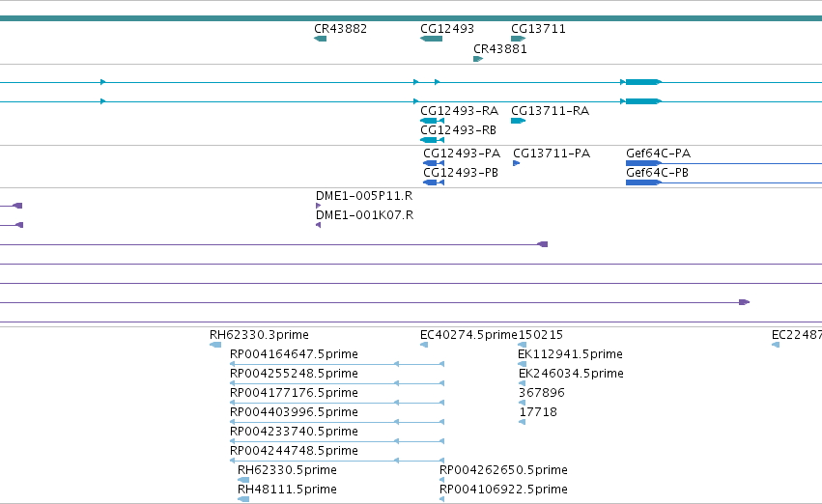
Task: Click the CR43881 gene glyph
Action: click(478, 59)
